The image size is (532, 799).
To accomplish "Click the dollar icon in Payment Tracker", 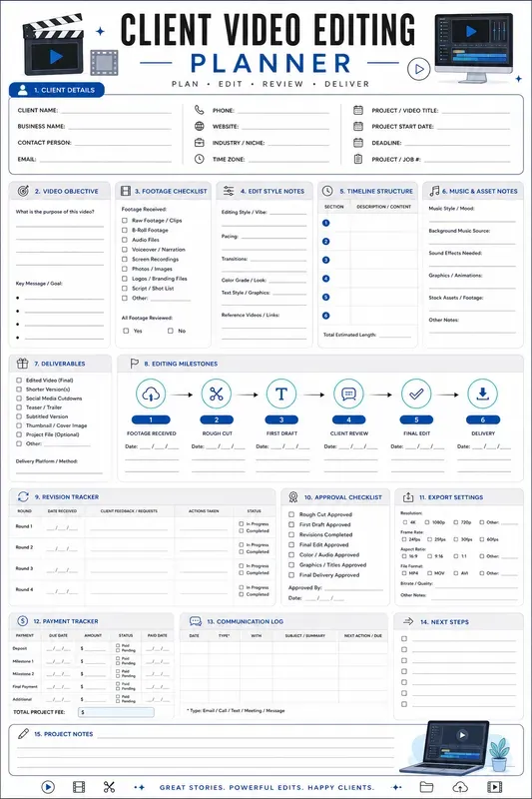I will click(22, 620).
